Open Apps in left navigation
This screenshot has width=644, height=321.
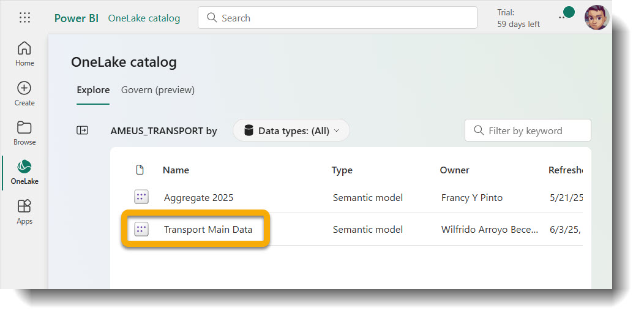[24, 211]
